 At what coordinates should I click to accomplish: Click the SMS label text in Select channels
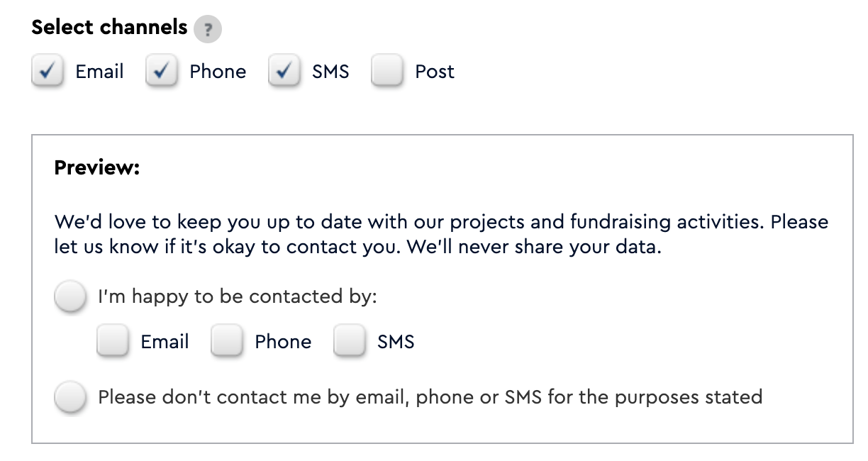(330, 72)
